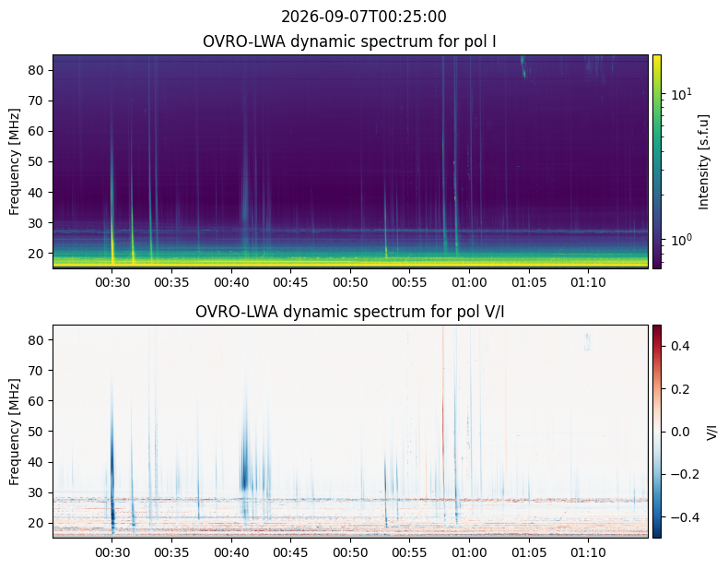Screen dimensions: 728x569
Task: Click the Intensity colorbar at the top plot
Action: point(656,161)
